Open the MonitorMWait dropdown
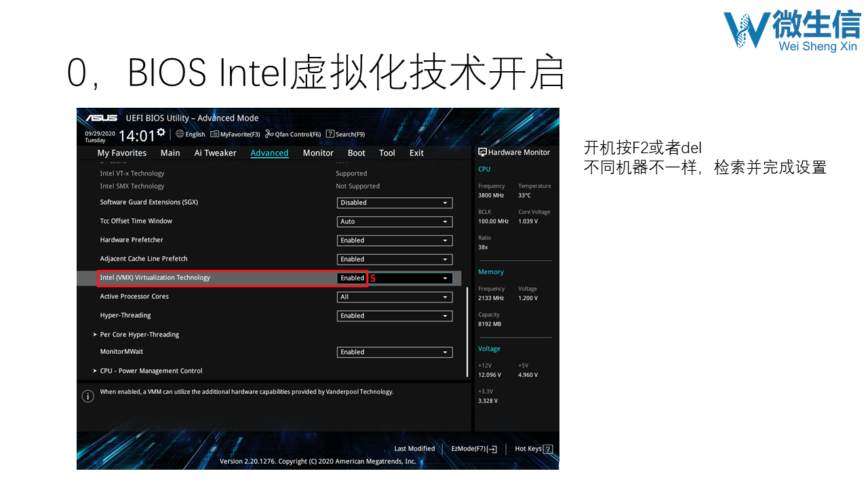The width and height of the screenshot is (868, 488). tap(395, 352)
